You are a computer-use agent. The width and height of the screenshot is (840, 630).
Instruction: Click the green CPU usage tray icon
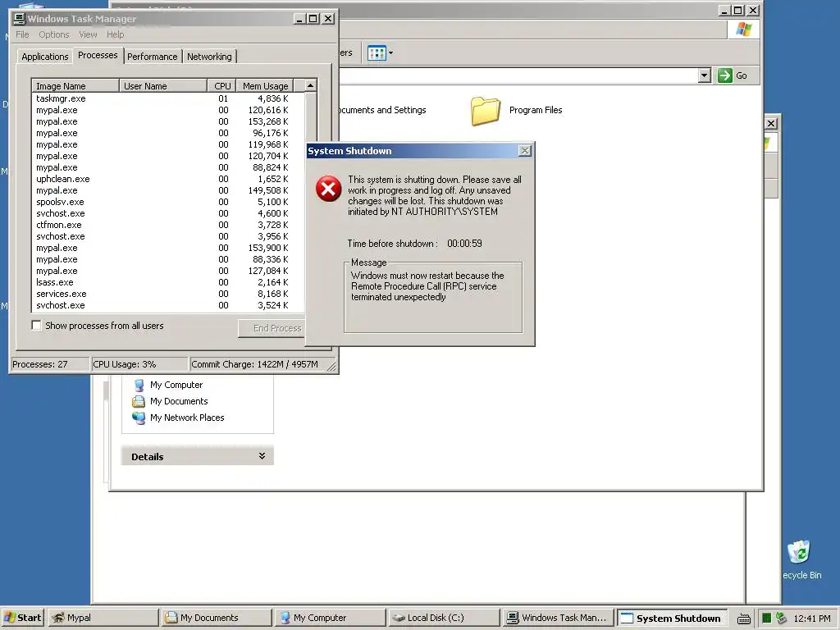tap(767, 619)
